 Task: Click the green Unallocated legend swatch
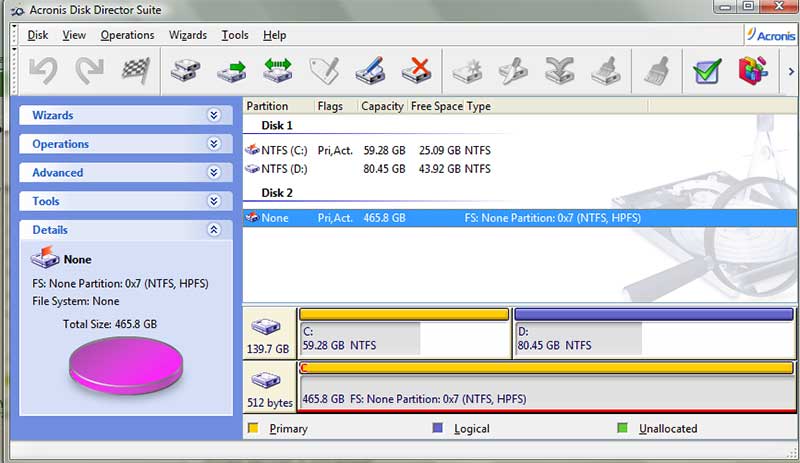[622, 428]
